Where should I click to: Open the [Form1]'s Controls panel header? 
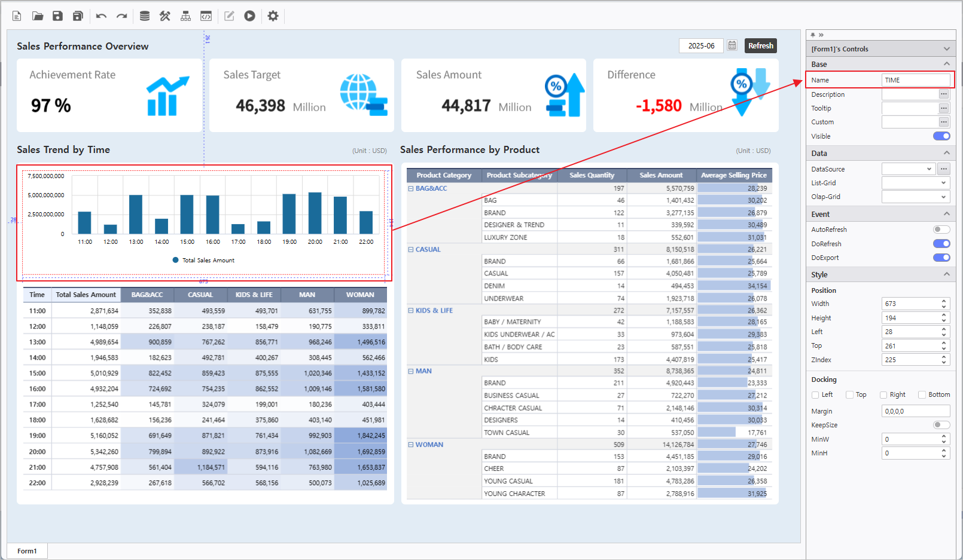tap(880, 49)
